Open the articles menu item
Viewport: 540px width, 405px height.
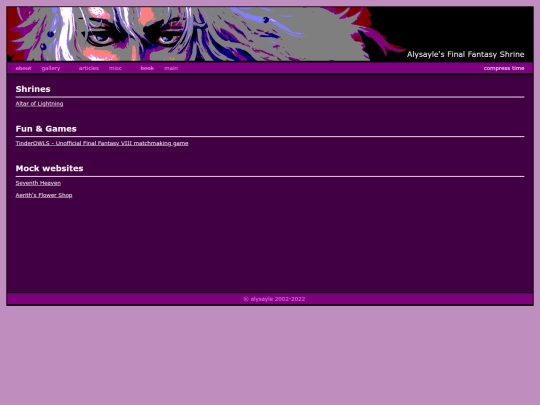coord(89,68)
